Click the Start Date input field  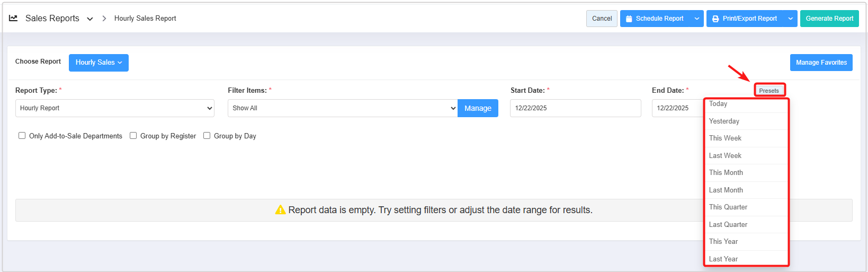pyautogui.click(x=575, y=108)
